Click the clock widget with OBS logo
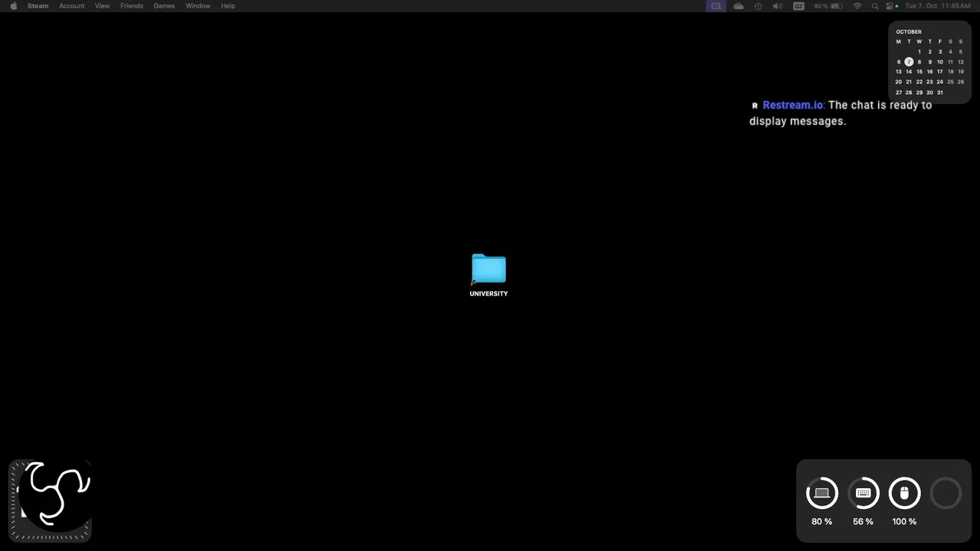The height and width of the screenshot is (551, 980). point(51,501)
